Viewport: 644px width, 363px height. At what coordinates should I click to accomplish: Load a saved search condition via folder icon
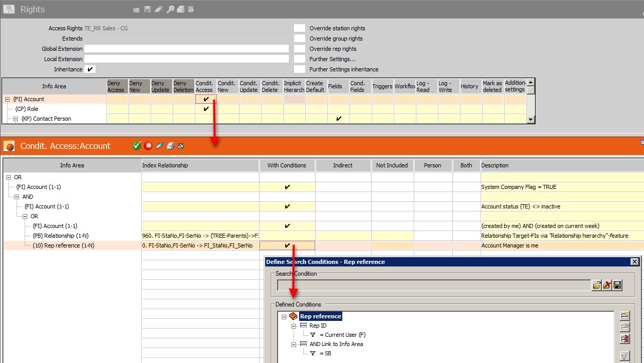pyautogui.click(x=597, y=285)
